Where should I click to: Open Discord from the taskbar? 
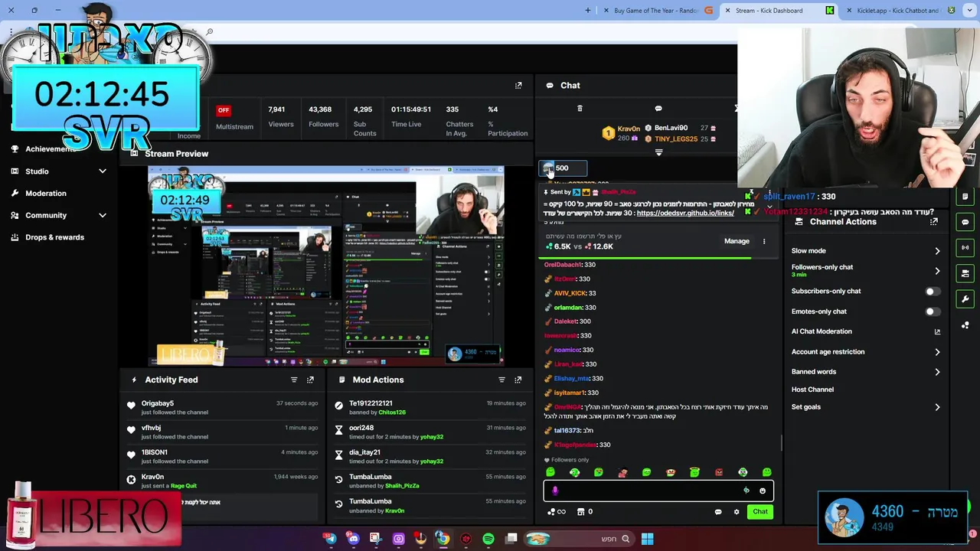click(x=353, y=539)
